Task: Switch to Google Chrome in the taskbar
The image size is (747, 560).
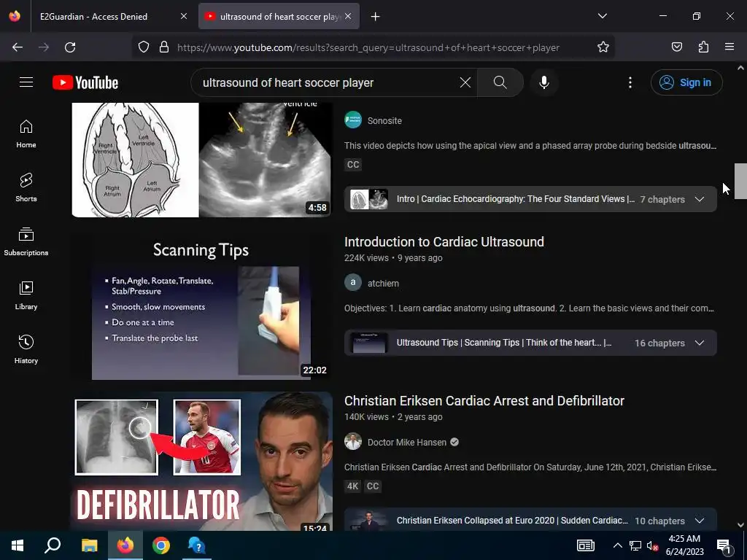Action: click(x=161, y=545)
